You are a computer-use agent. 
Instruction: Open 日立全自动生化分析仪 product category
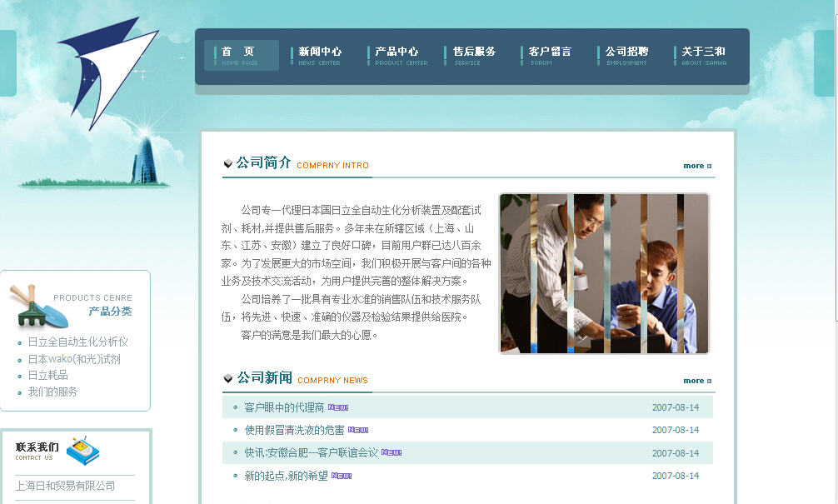click(x=77, y=342)
